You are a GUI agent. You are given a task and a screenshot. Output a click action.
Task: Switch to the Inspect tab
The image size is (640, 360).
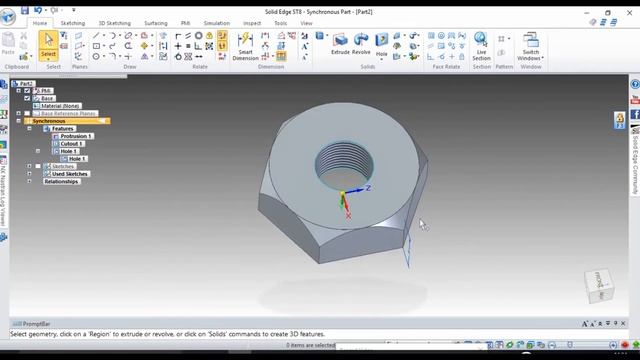coord(252,23)
